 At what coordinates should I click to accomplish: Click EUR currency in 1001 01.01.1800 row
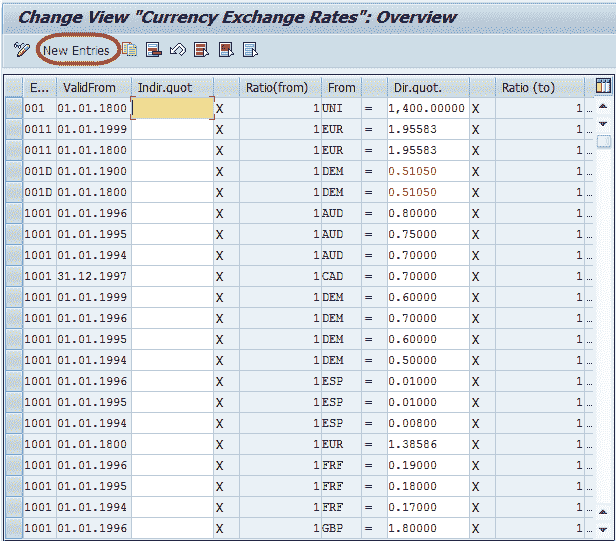click(341, 444)
